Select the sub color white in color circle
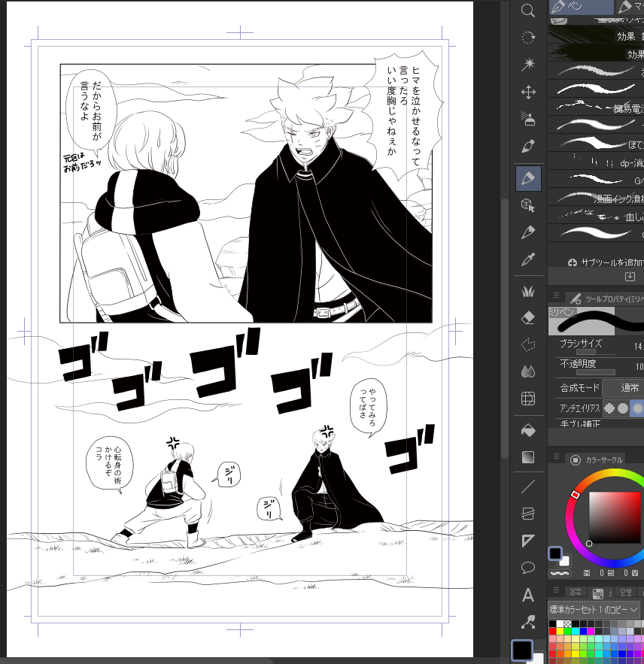Viewport: 644px width, 664px height. (x=565, y=561)
